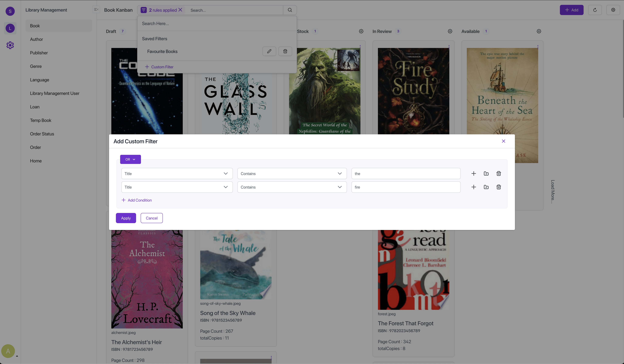Image resolution: width=624 pixels, height=364 pixels.
Task: Delete the Favourite Books saved filter
Action: click(x=285, y=51)
